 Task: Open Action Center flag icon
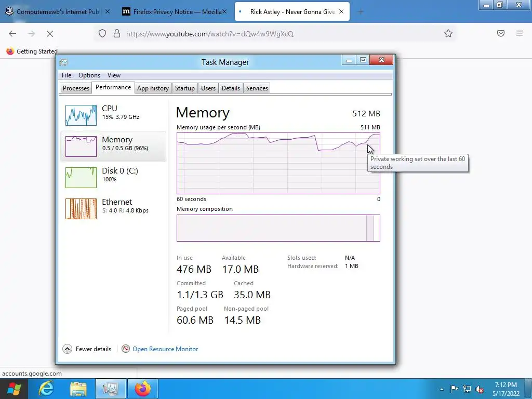tap(454, 389)
